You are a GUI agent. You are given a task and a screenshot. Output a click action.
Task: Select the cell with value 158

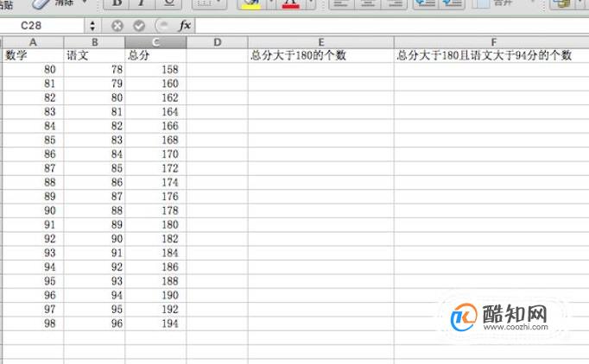pos(156,69)
